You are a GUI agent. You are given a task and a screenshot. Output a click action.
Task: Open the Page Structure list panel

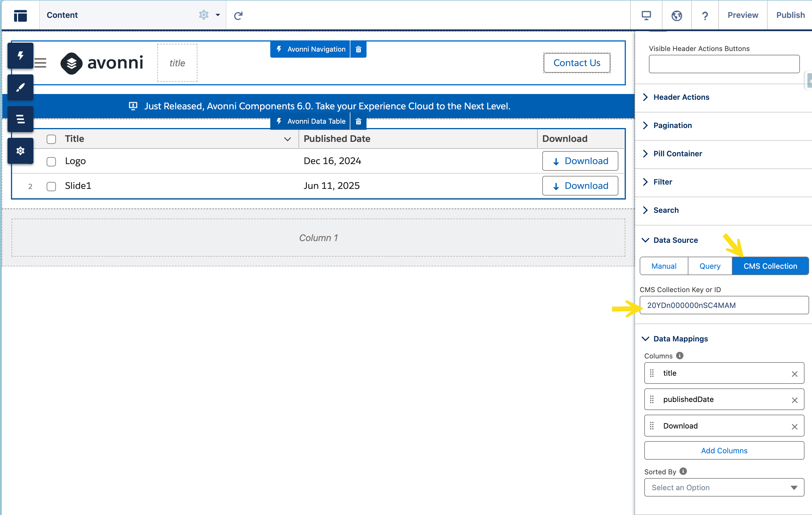[x=20, y=119]
